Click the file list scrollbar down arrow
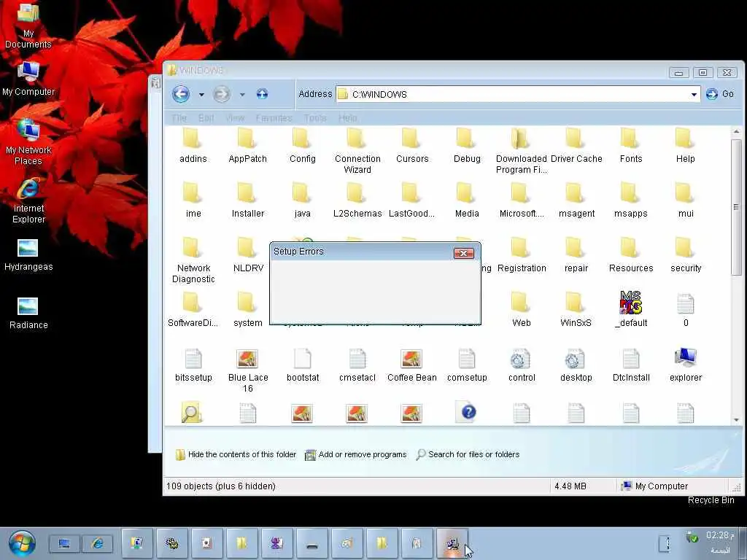This screenshot has height=560, width=747. (736, 419)
